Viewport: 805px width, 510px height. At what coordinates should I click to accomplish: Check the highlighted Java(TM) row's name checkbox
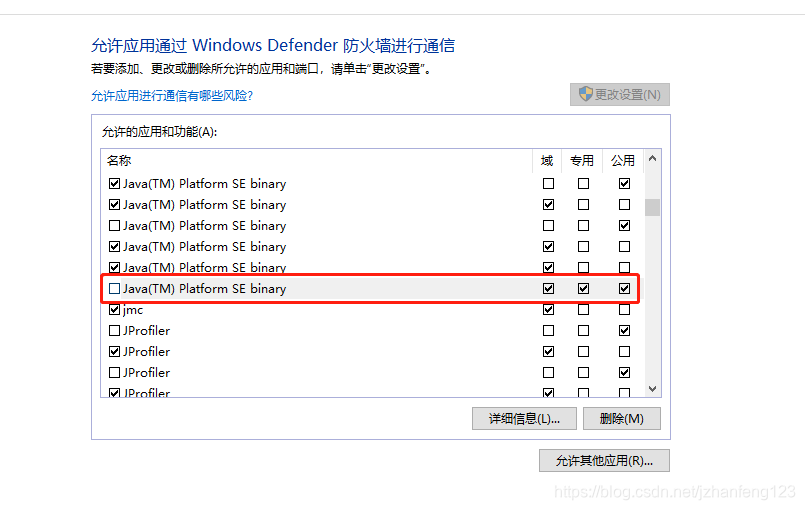[114, 289]
